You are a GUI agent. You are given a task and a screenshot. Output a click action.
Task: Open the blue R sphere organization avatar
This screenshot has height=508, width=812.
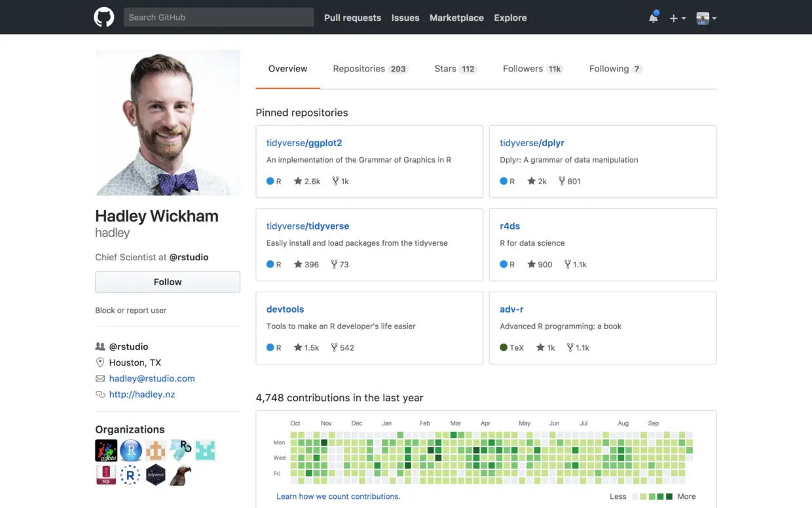[x=131, y=450]
